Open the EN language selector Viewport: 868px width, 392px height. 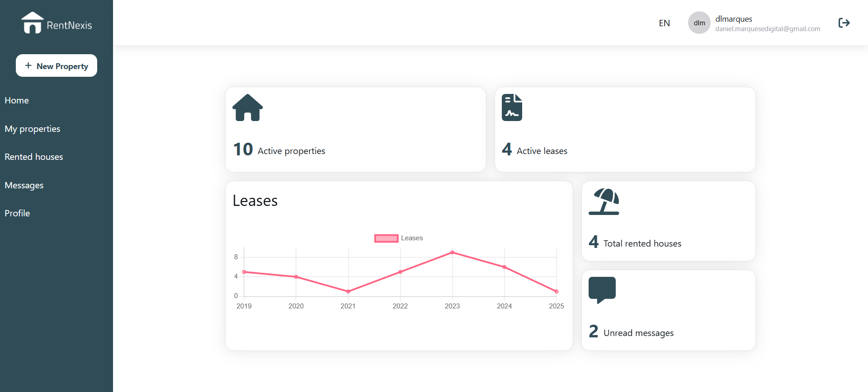point(664,23)
